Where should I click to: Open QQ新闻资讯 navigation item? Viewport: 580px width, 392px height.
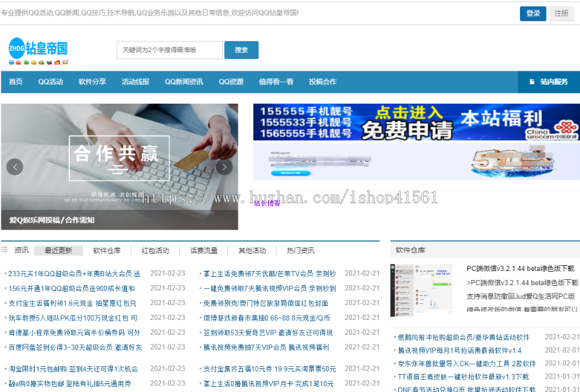coord(184,82)
